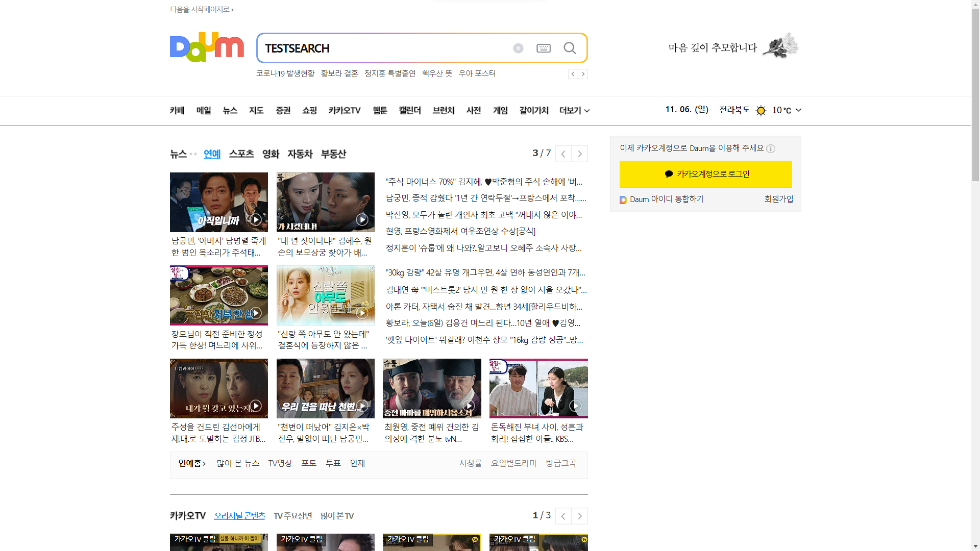Image resolution: width=980 pixels, height=551 pixels.
Task: Click the magnifier search icon
Action: (570, 48)
